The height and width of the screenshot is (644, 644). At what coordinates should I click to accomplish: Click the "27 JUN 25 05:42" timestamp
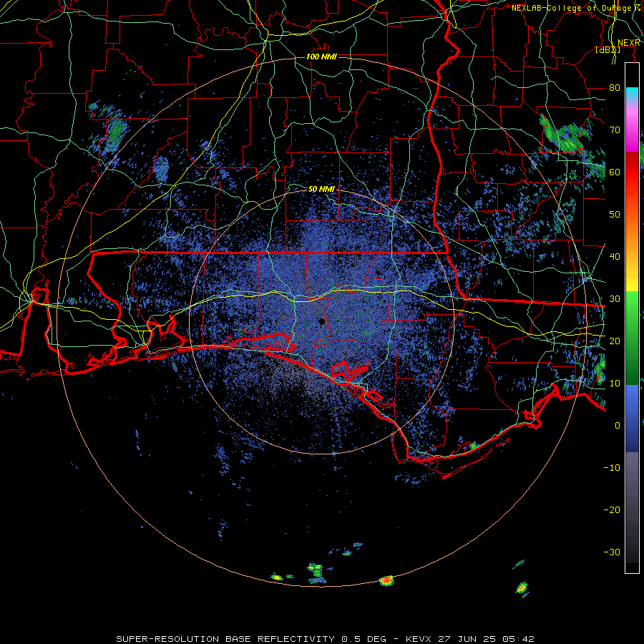pos(487,639)
